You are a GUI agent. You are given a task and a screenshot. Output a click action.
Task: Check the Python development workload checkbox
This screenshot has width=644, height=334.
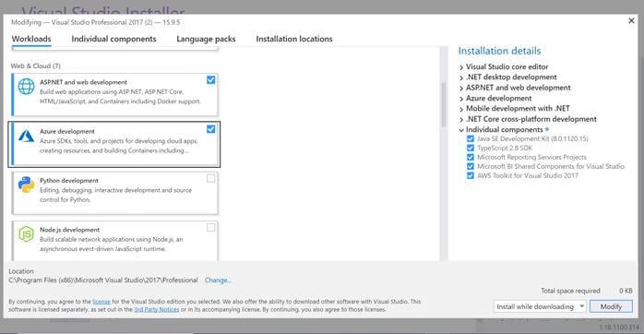[210, 178]
